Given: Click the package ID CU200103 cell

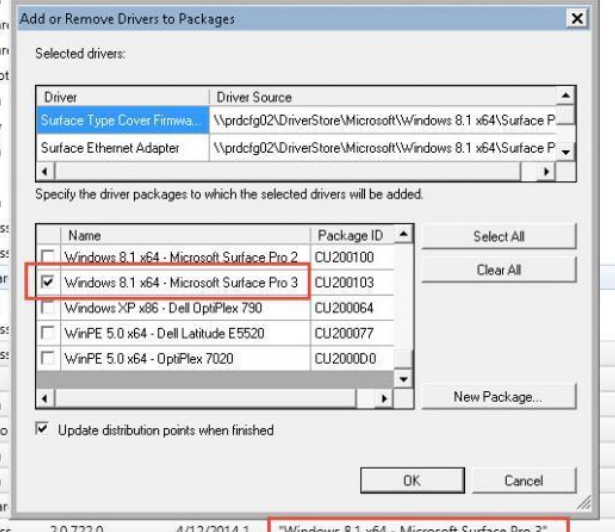Looking at the screenshot, I should click(352, 282).
